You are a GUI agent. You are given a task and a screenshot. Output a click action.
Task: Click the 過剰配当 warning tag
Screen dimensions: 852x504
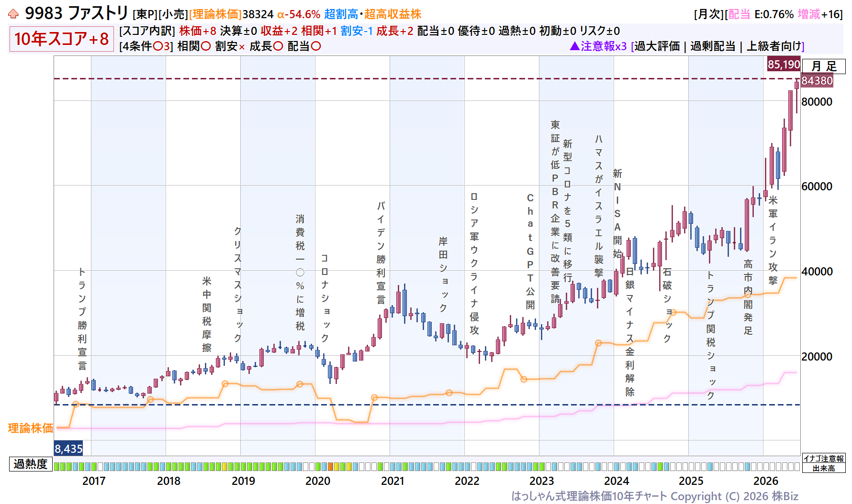click(x=713, y=46)
